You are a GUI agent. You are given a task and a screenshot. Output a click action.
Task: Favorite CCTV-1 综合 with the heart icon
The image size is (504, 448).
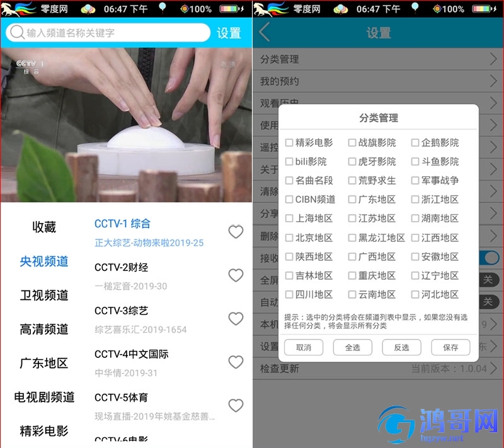pos(236,232)
